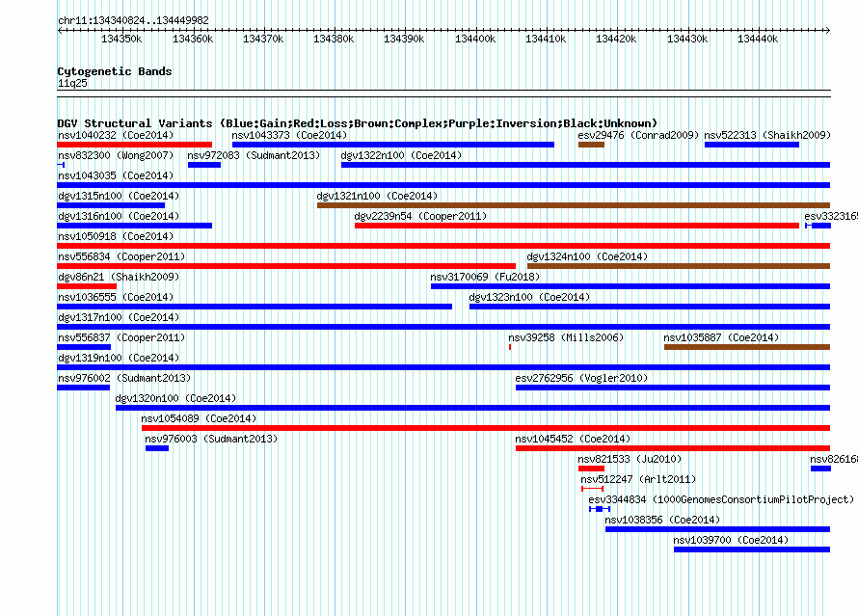
Task: Click the red bracket glyph under nsv512247
Action: pos(592,489)
